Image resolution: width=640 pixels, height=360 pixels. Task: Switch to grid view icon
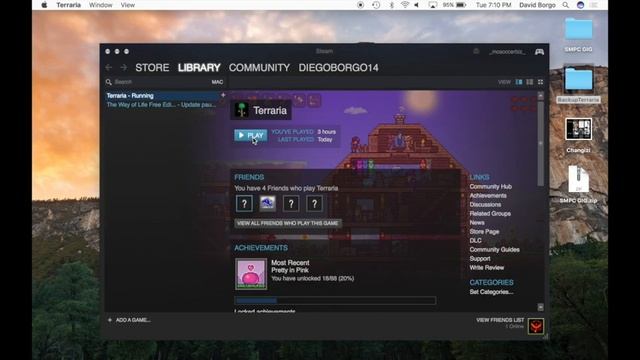coord(540,82)
